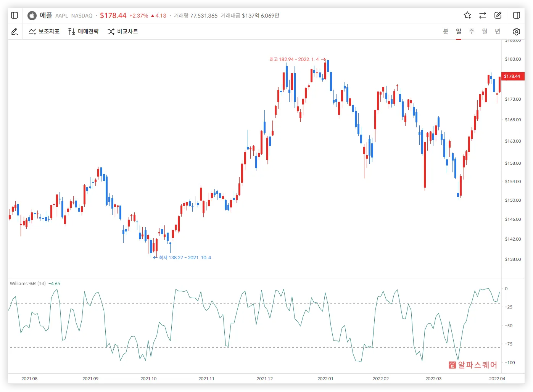Click the 2021.08 date axis label
533x392 pixels.
(x=29, y=379)
